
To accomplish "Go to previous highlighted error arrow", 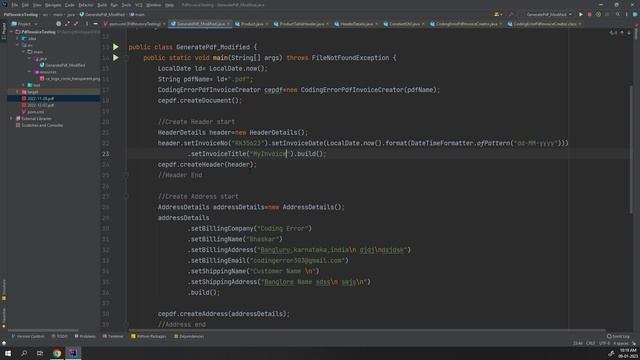I will 622,33.
